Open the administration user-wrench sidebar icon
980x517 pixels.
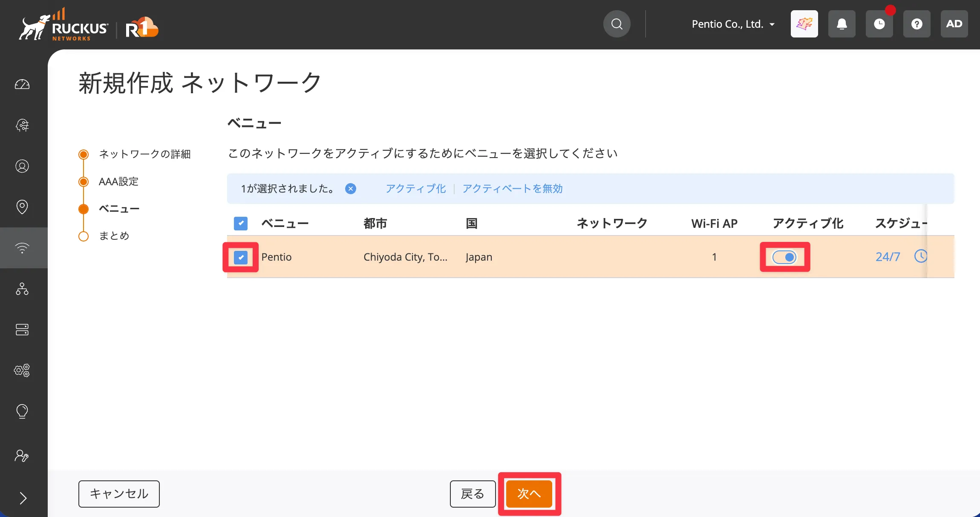coord(22,456)
